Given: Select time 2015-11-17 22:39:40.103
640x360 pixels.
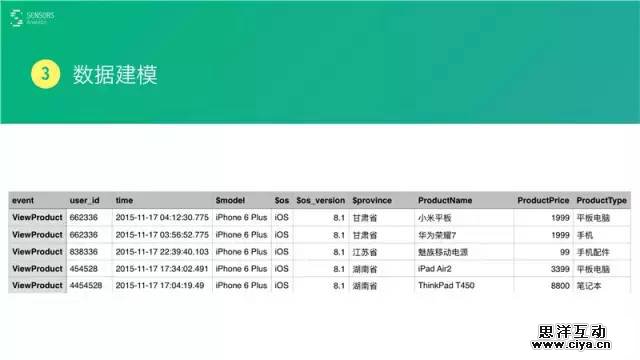Looking at the screenshot, I should [162, 252].
